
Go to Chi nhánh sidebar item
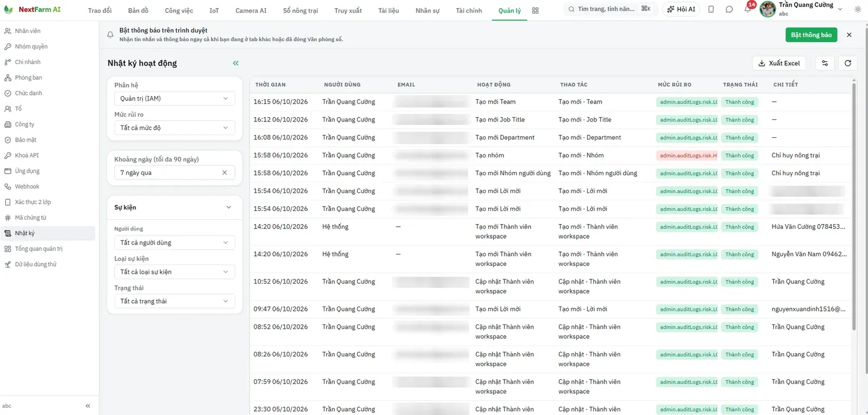[48, 62]
